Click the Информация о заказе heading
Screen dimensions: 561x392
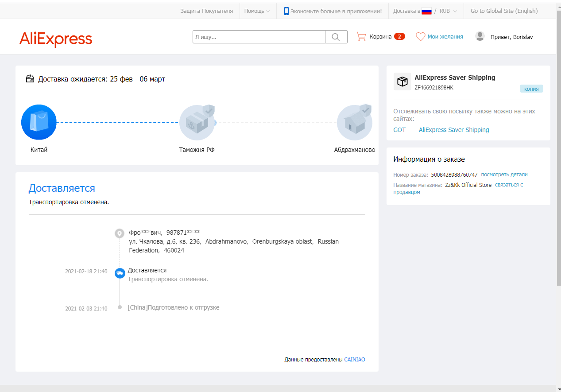429,159
